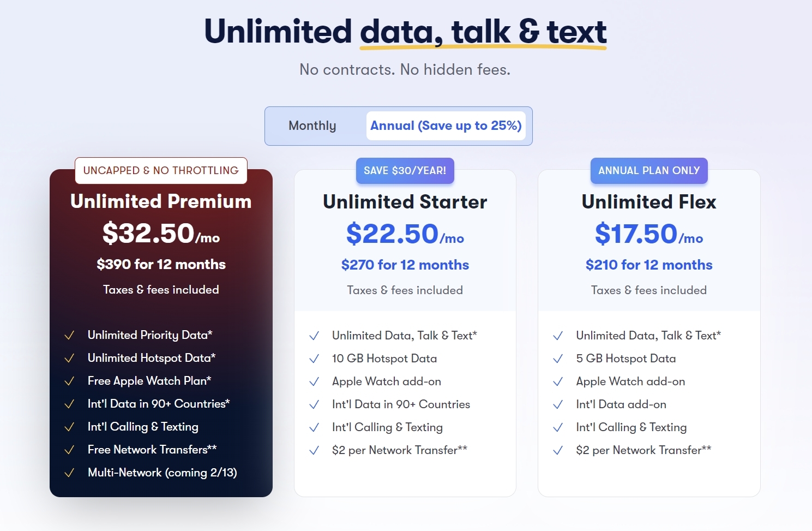Click the $270 for 12 months text
Image resolution: width=812 pixels, height=531 pixels.
[x=405, y=265]
